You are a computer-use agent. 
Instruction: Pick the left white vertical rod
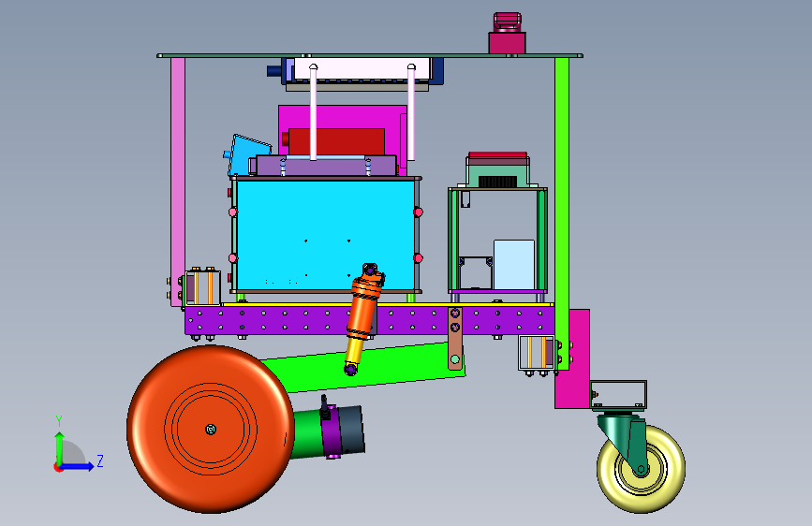pyautogui.click(x=314, y=112)
